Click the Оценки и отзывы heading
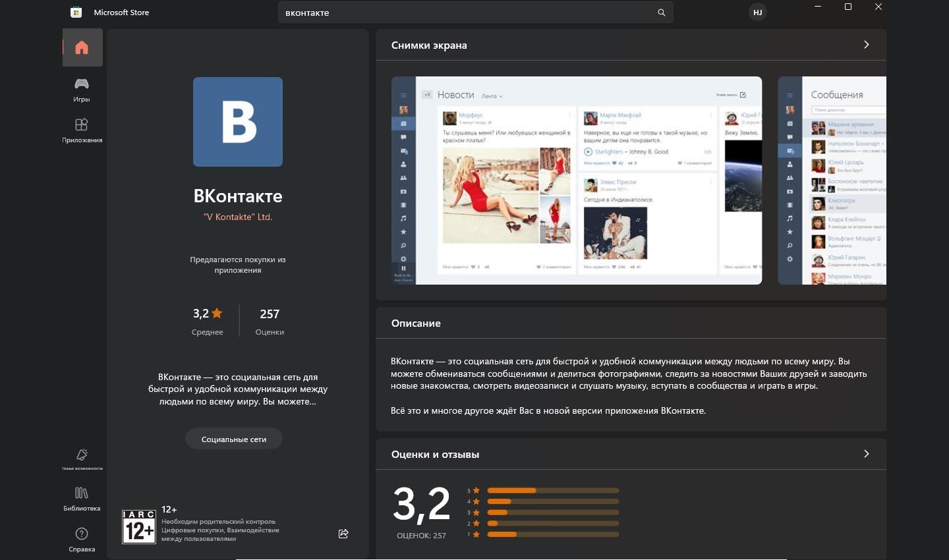This screenshot has height=560, width=949. tap(435, 455)
